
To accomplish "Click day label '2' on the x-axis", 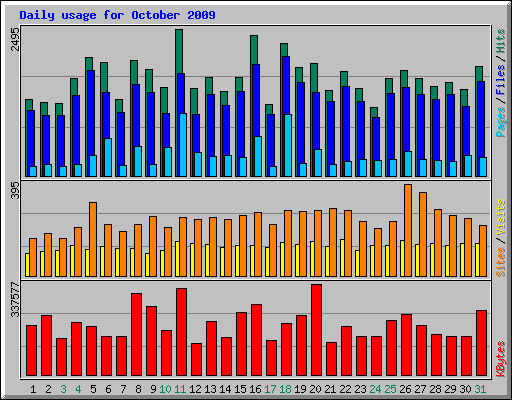I will pyautogui.click(x=48, y=389).
